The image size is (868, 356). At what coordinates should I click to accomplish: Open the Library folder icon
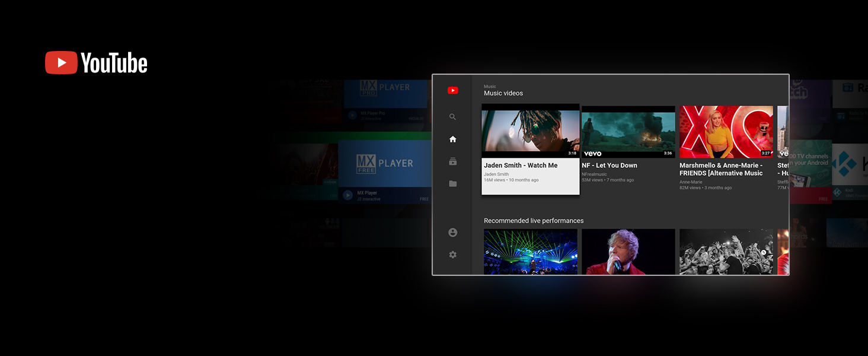coord(452,184)
